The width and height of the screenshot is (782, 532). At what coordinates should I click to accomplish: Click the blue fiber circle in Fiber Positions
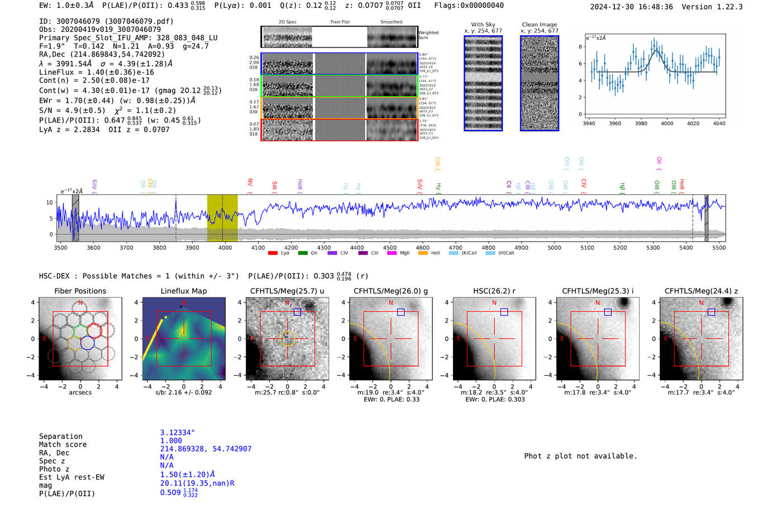[x=87, y=343]
